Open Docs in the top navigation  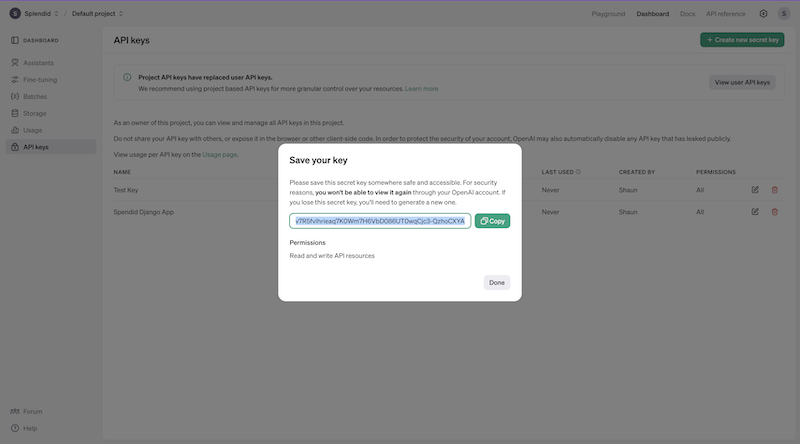[x=687, y=14]
